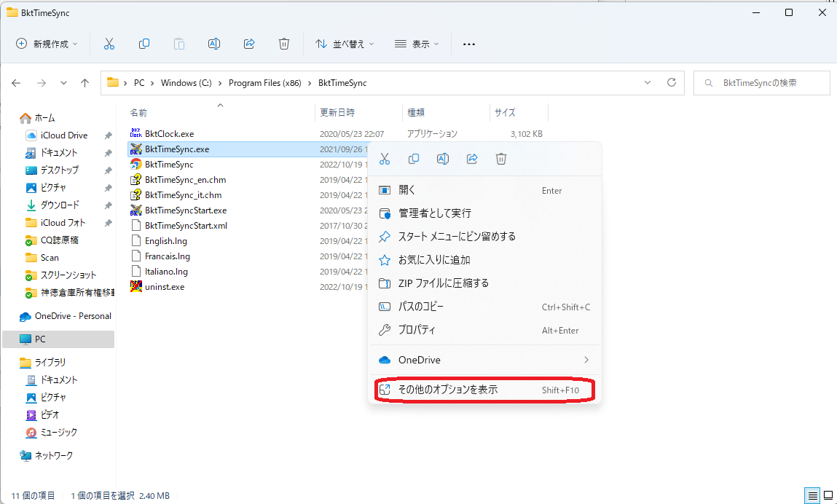The width and height of the screenshot is (837, 504).
Task: Open ホーム in the navigation pane
Action: [x=45, y=117]
